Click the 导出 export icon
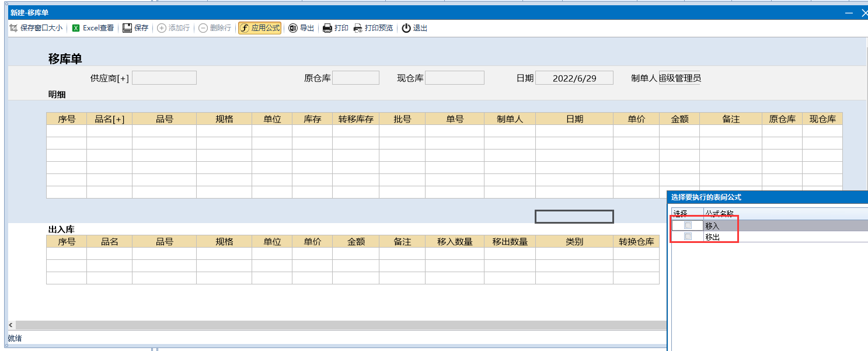Screen dimensions: 868x351 coord(294,28)
